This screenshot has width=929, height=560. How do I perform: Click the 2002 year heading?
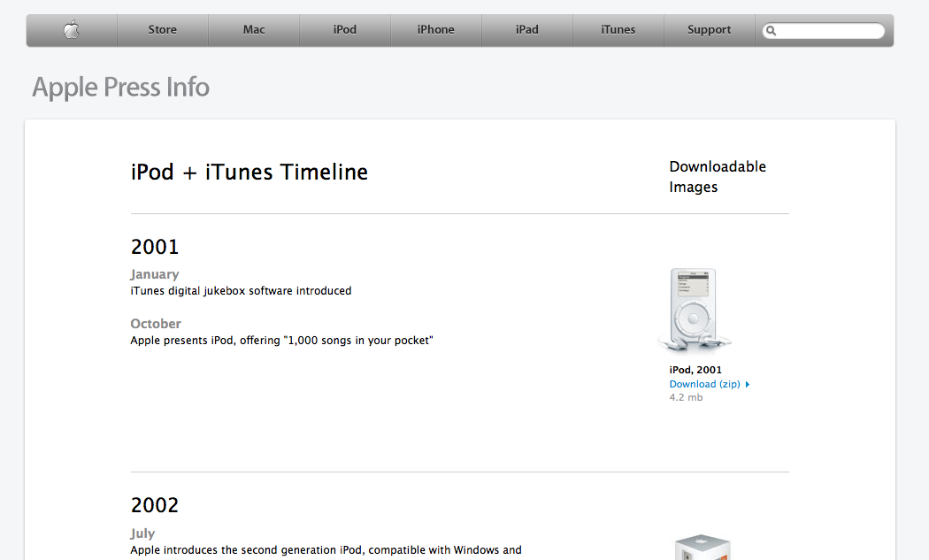pos(155,505)
